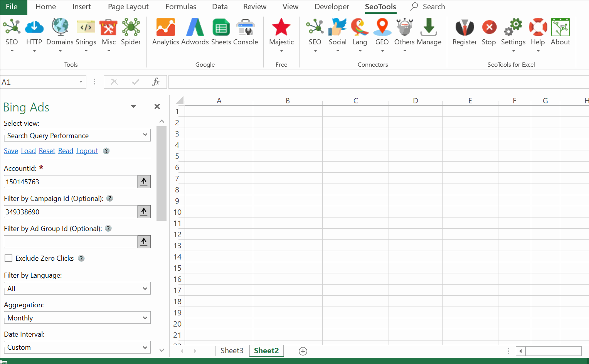Close the Bing Ads task pane
The width and height of the screenshot is (589, 364).
(x=157, y=106)
